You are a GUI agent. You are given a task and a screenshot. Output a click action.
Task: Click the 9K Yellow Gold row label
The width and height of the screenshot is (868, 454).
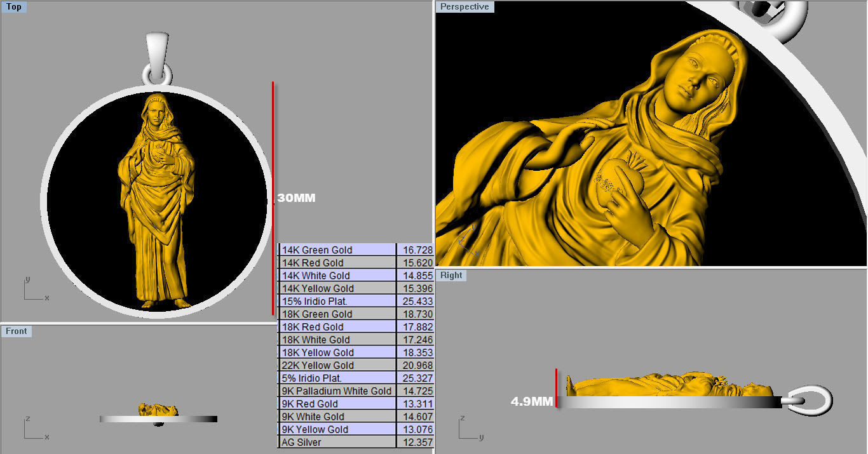315,429
